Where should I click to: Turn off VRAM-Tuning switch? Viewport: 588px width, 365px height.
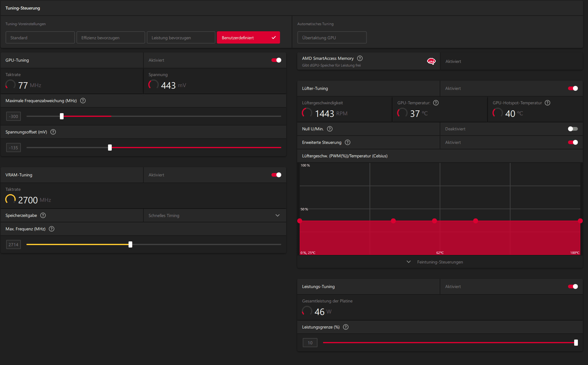(x=276, y=175)
